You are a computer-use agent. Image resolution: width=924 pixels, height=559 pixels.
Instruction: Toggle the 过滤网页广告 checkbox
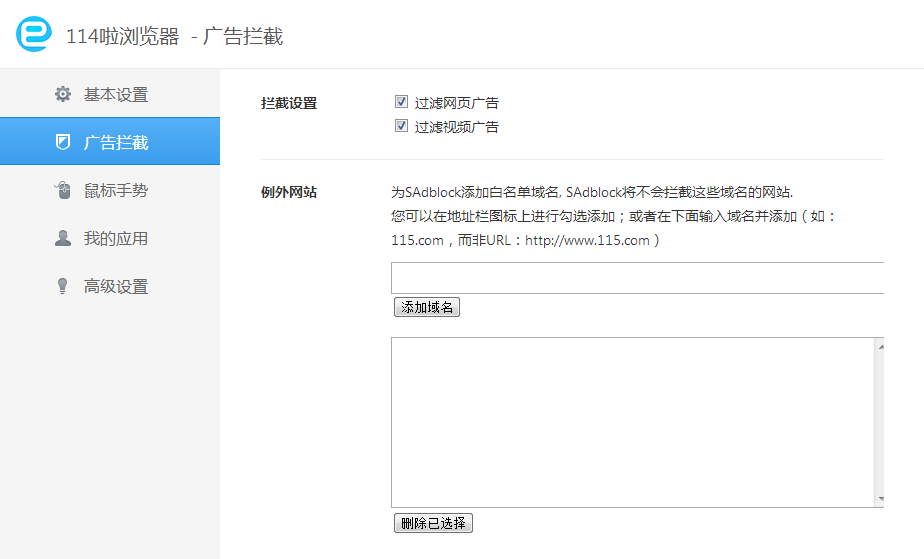(x=401, y=102)
